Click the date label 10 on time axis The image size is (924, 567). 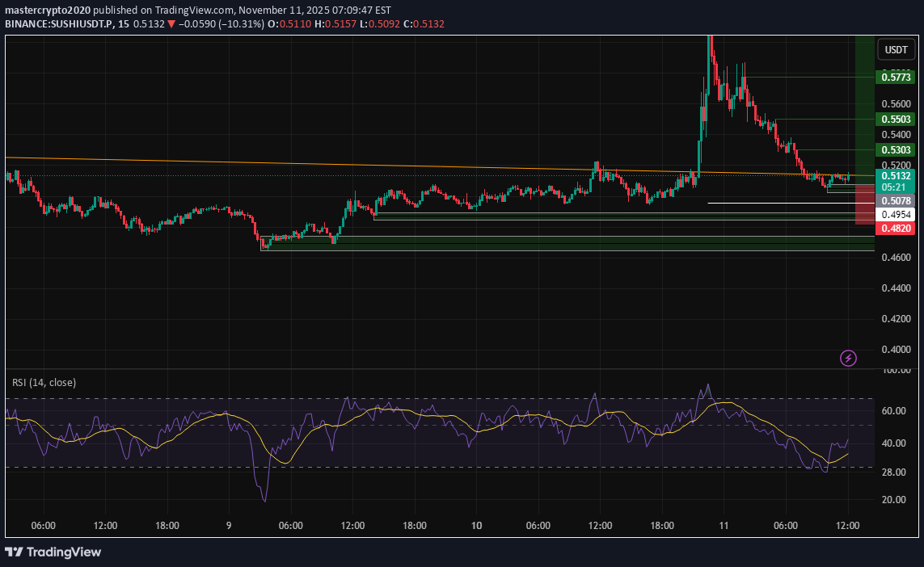pos(476,525)
